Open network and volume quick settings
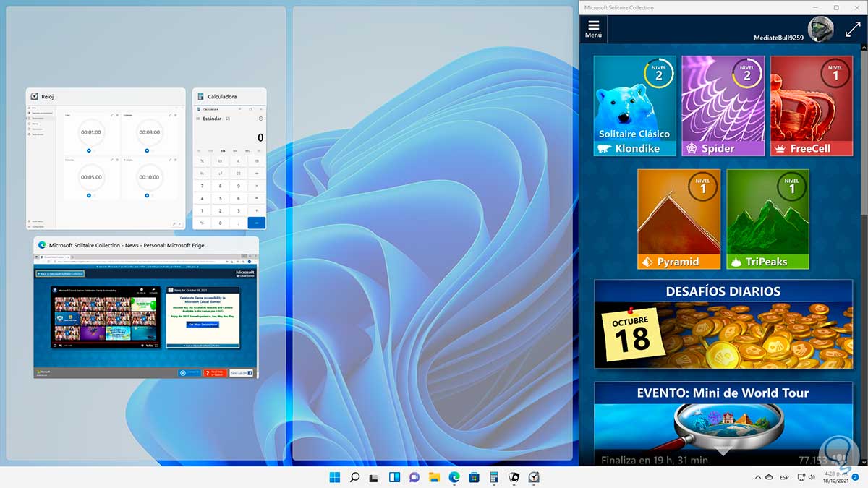Screen dimensions: 868x488 (x=806, y=477)
